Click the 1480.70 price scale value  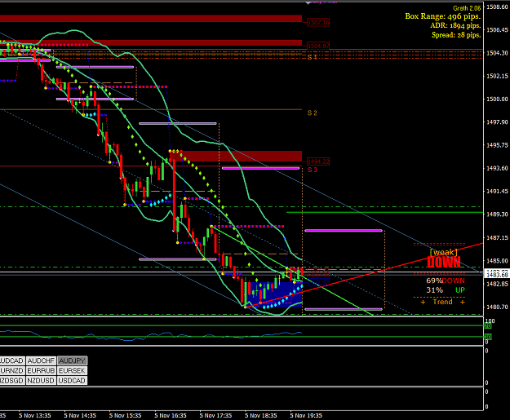tap(497, 307)
